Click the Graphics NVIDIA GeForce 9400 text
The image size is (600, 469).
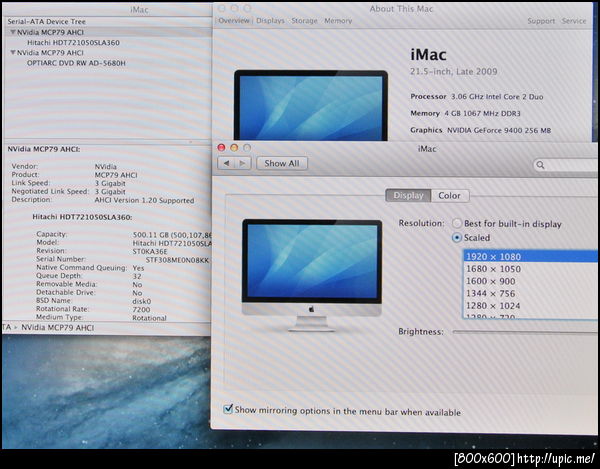pyautogui.click(x=481, y=130)
